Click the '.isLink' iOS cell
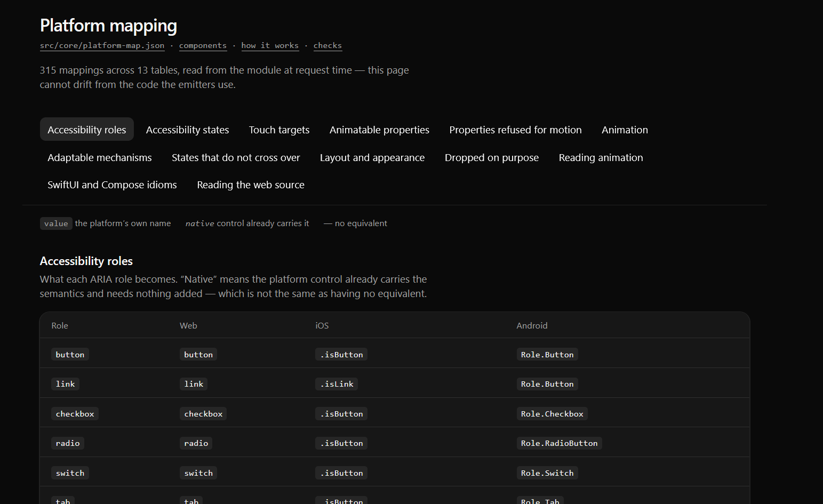The width and height of the screenshot is (823, 504). [x=337, y=384]
